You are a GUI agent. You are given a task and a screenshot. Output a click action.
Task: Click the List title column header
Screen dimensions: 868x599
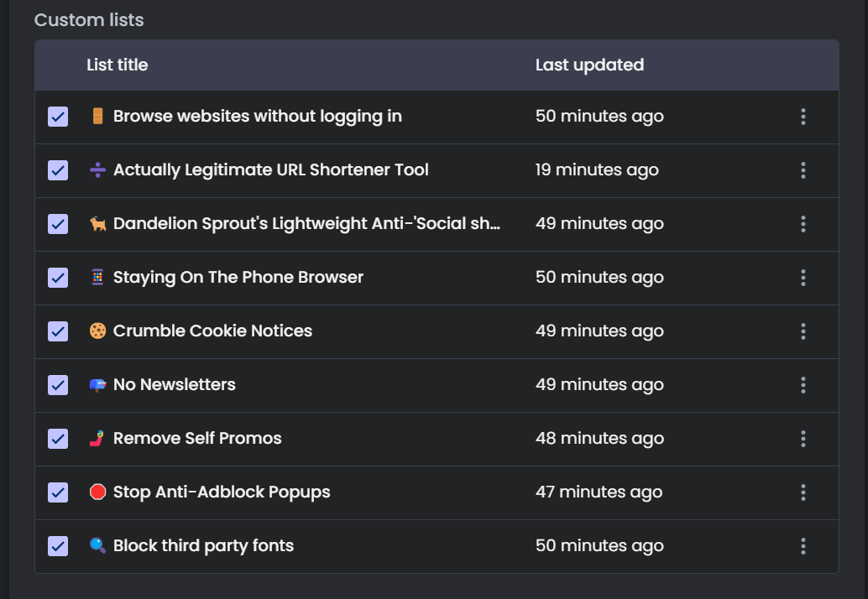(118, 65)
